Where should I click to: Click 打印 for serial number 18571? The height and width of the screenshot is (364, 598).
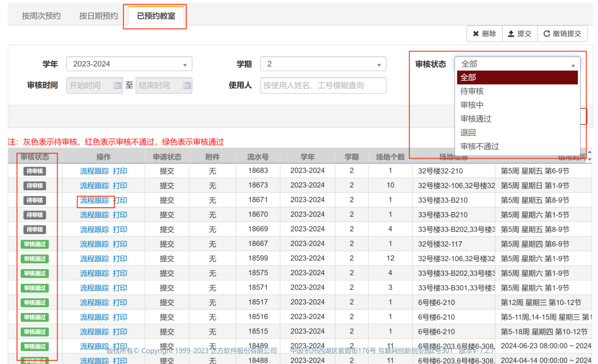[120, 288]
